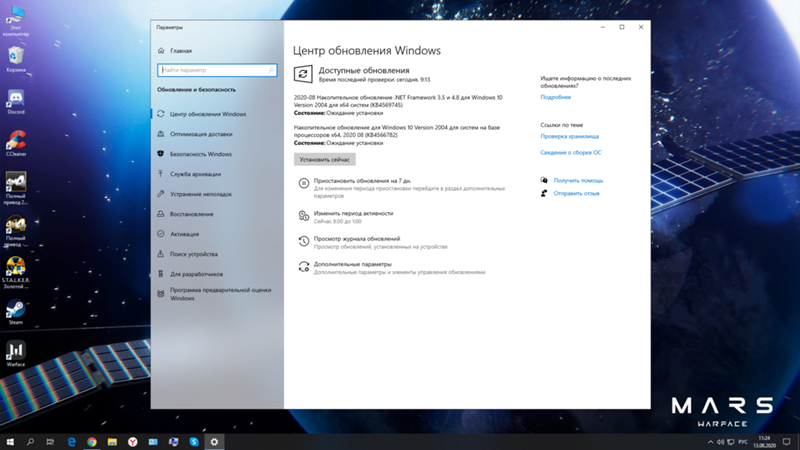Open Steam shortcut on the desktop
This screenshot has width=800, height=450.
click(x=16, y=312)
